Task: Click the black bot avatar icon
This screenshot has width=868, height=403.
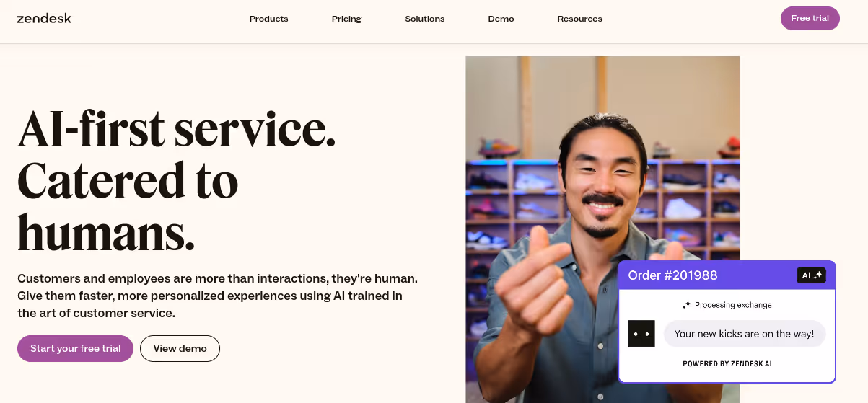Action: click(641, 334)
